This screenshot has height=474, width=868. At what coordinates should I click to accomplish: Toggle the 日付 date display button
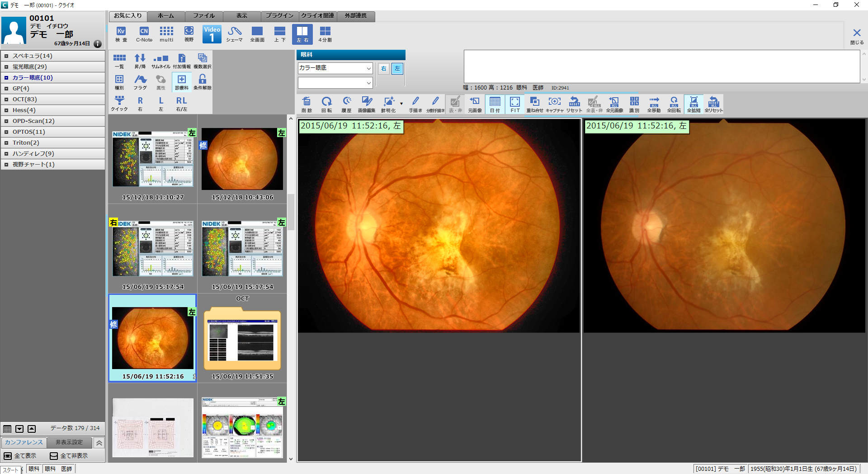(x=495, y=104)
